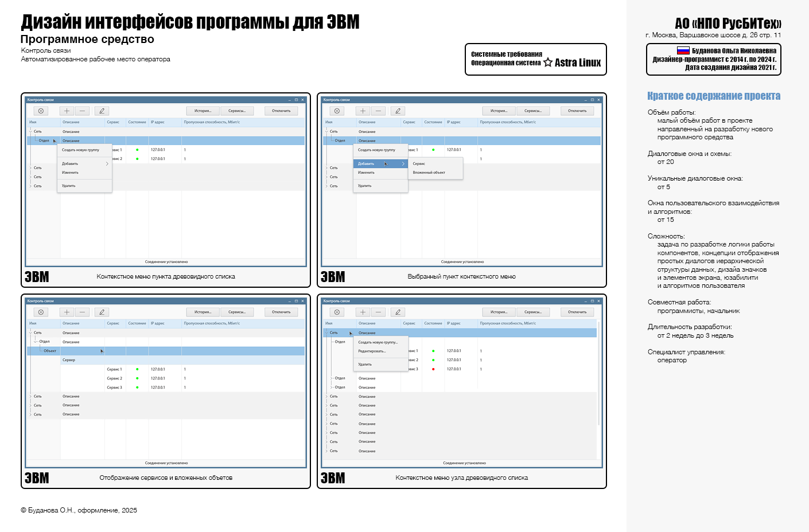809x532 pixels.
Task: Expand first collapsed Отдел node under highlighted Сеть
Action: [332, 378]
